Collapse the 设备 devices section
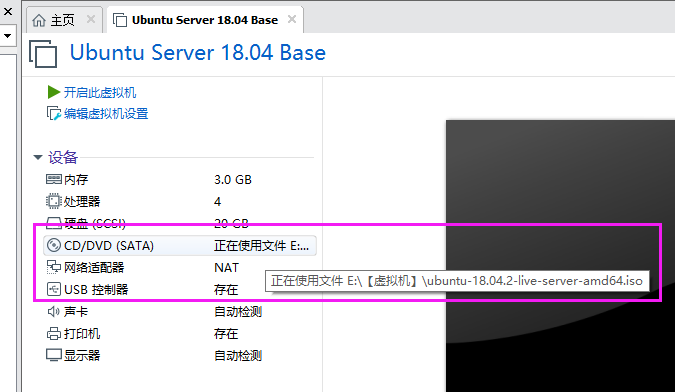Image resolution: width=675 pixels, height=392 pixels. 38,157
